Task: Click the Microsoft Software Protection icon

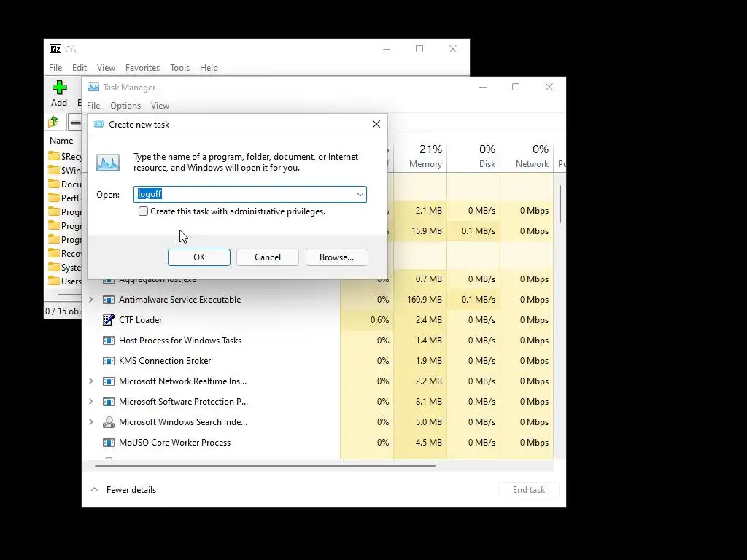Action: (x=109, y=402)
